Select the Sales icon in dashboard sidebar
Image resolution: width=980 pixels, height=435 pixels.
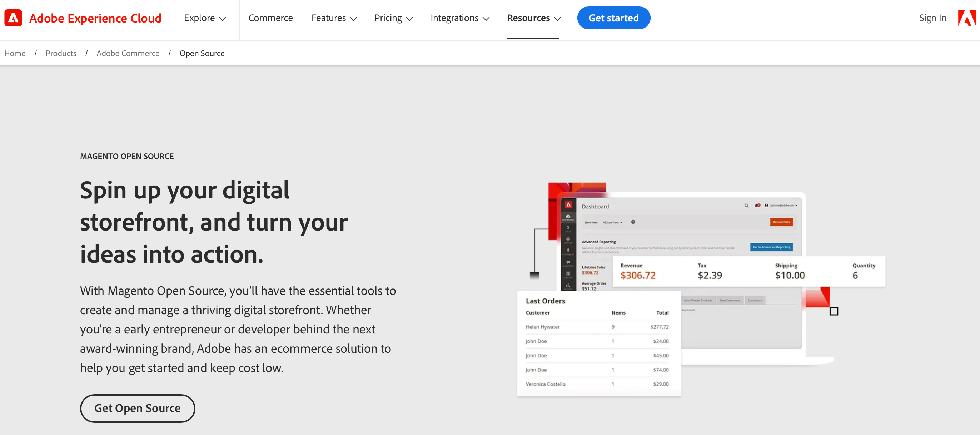[568, 227]
